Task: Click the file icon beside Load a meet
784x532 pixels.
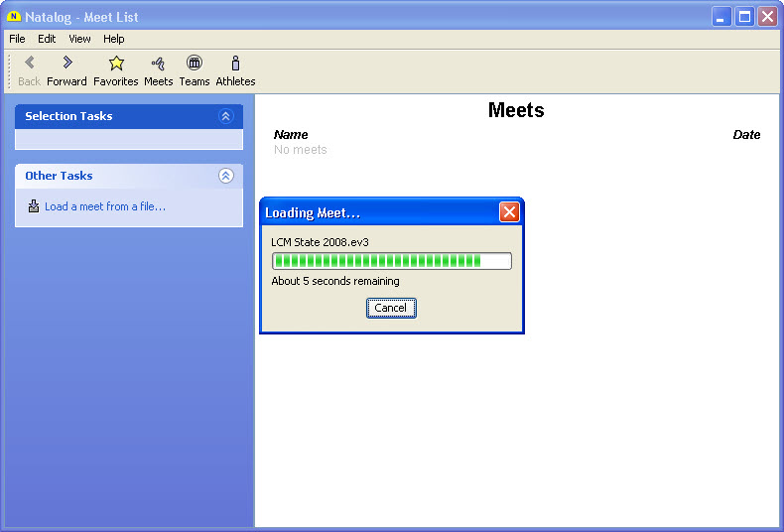Action: tap(34, 206)
